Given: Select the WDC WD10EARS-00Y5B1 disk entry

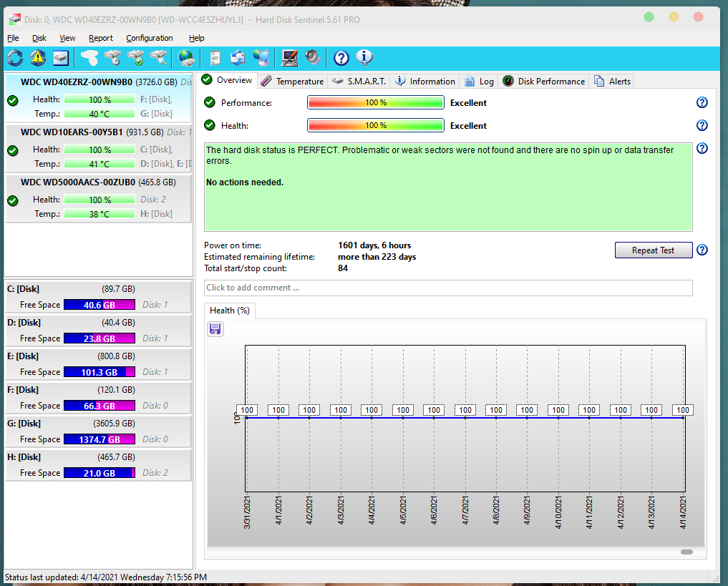Looking at the screenshot, I should pos(99,149).
